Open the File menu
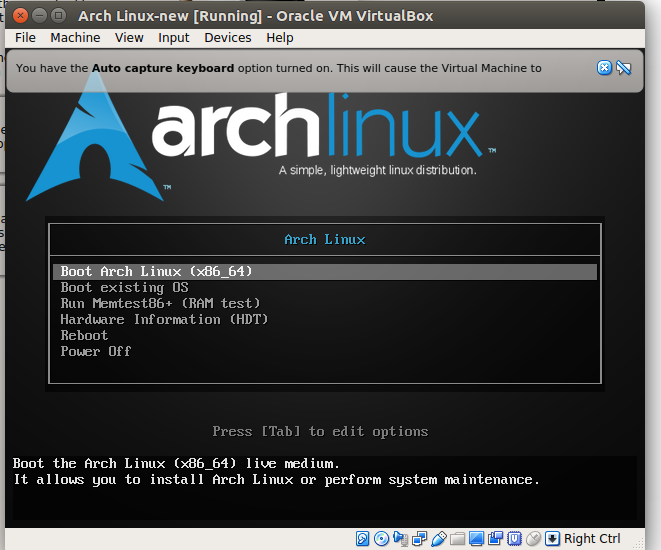This screenshot has width=661, height=550. [25, 38]
